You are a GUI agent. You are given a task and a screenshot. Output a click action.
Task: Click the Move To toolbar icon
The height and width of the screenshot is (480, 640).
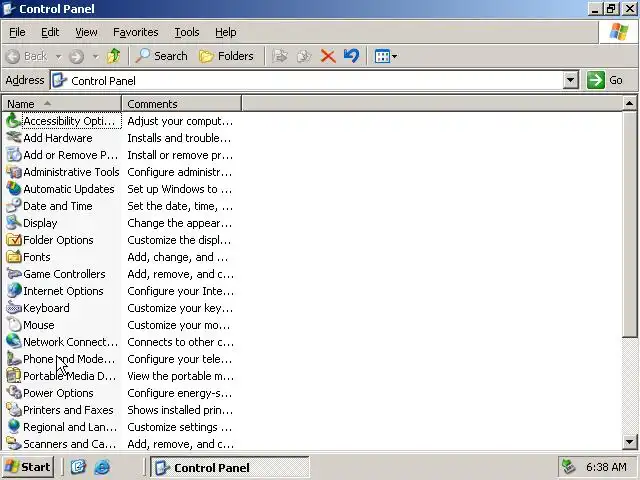[280, 56]
